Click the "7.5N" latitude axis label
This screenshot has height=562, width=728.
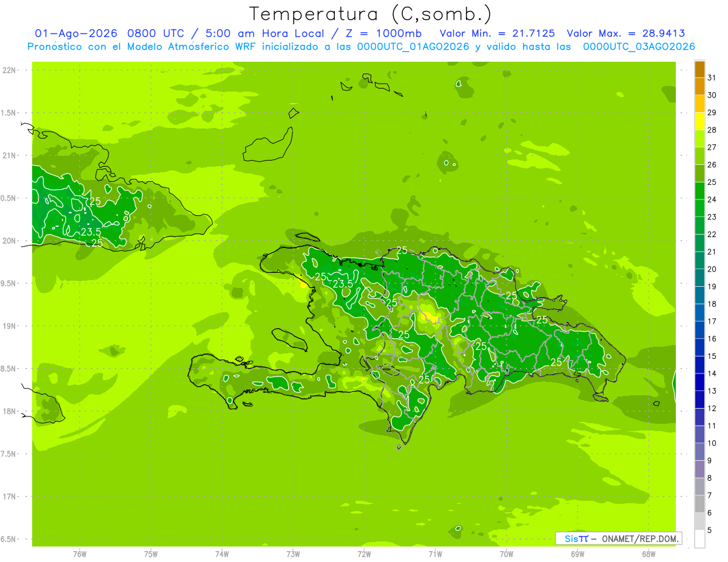pos(8,454)
